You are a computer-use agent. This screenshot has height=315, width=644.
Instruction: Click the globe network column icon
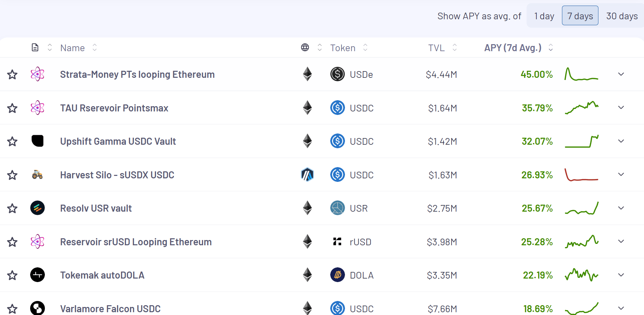point(305,48)
